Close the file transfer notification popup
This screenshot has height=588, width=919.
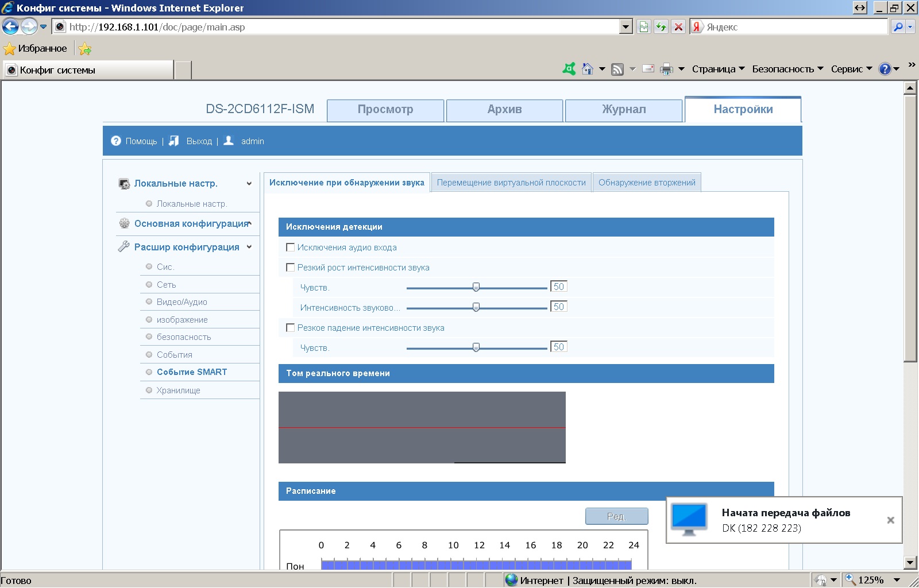pos(890,520)
